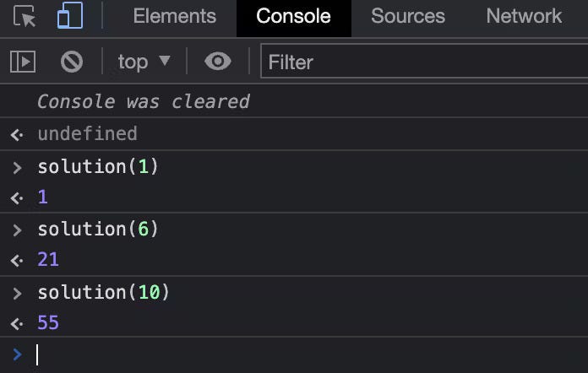The image size is (588, 373).
Task: Select the Console tab
Action: 294,18
